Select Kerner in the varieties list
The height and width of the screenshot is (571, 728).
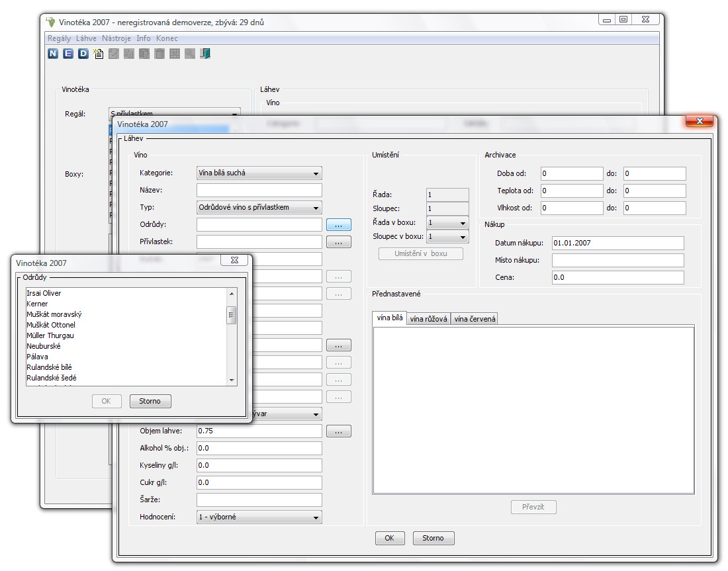(x=126, y=304)
